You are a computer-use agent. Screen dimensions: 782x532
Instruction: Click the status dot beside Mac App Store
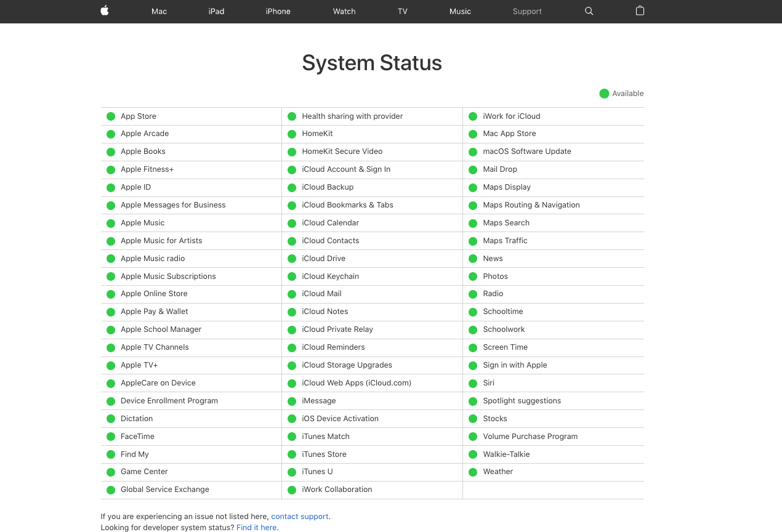(x=473, y=134)
